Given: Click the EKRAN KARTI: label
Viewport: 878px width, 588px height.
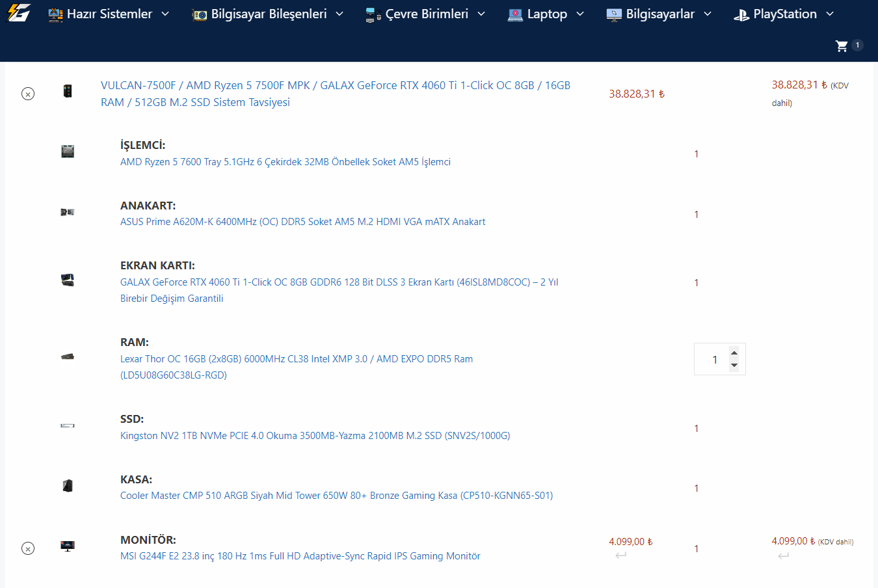Looking at the screenshot, I should coord(157,265).
